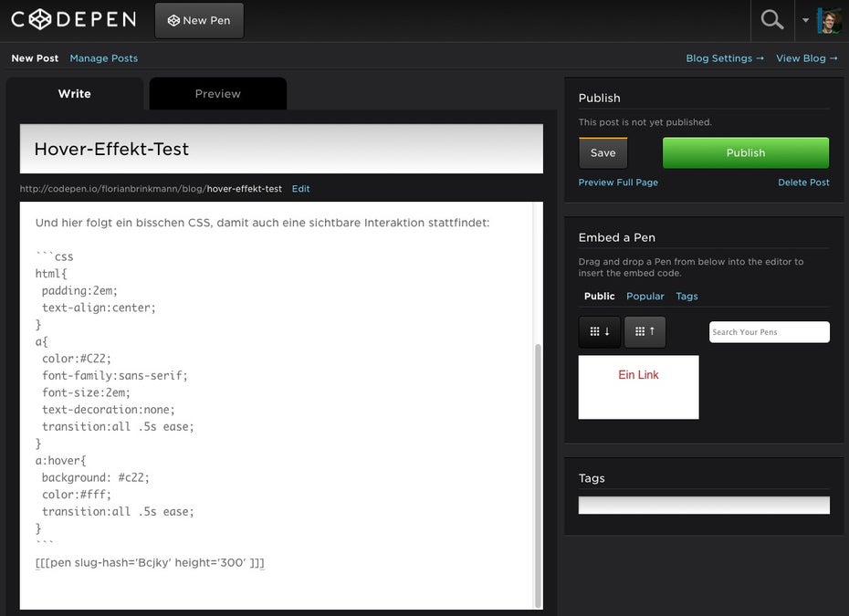This screenshot has width=849, height=616.
Task: Click the '```css' opening fence line
Action: (x=54, y=256)
